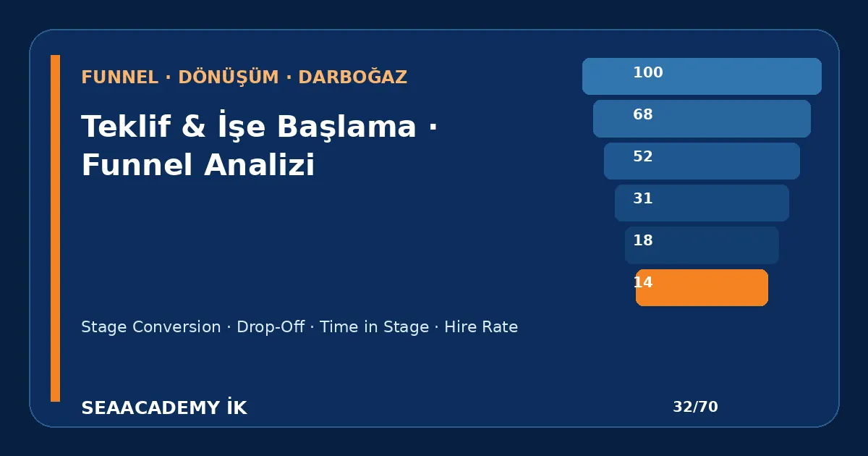Image resolution: width=868 pixels, height=456 pixels.
Task: Select the Stage Conversion text
Action: point(150,327)
